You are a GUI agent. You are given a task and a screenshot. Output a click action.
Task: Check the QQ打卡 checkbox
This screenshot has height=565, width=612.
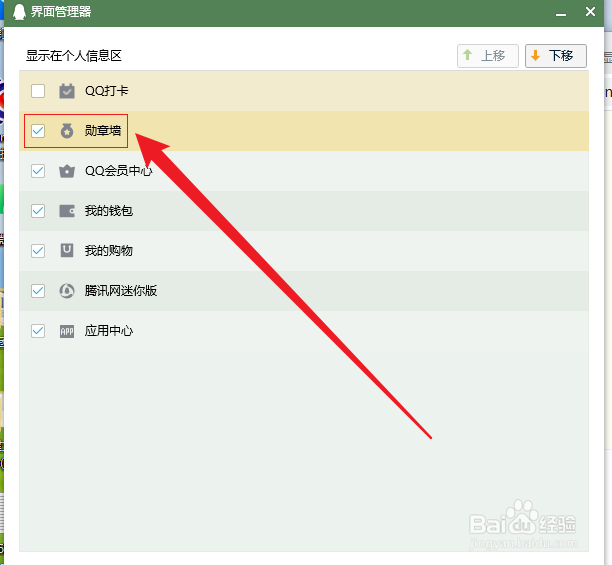(38, 91)
